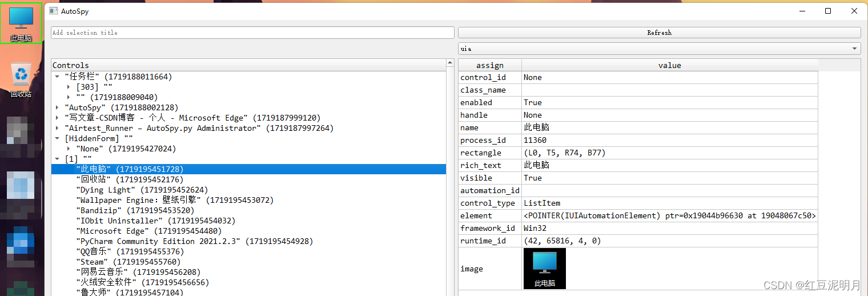Viewport: 868px width, 296px height.
Task: Expand the 写文章-CSDN博客 Edge node
Action: click(x=58, y=118)
